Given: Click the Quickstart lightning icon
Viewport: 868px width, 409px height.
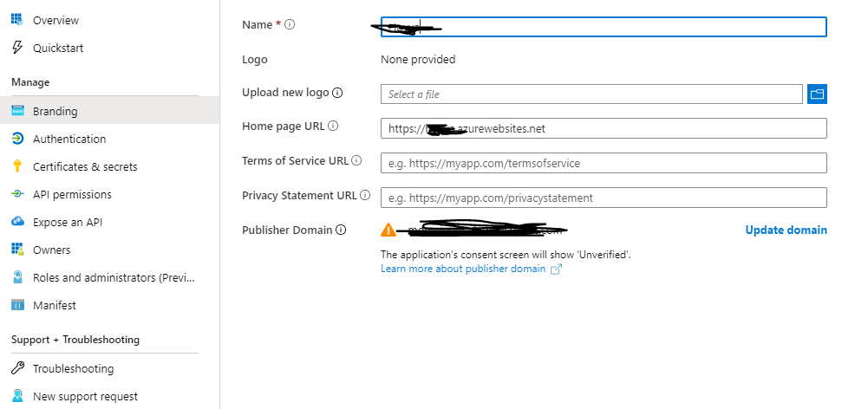Looking at the screenshot, I should click(17, 48).
